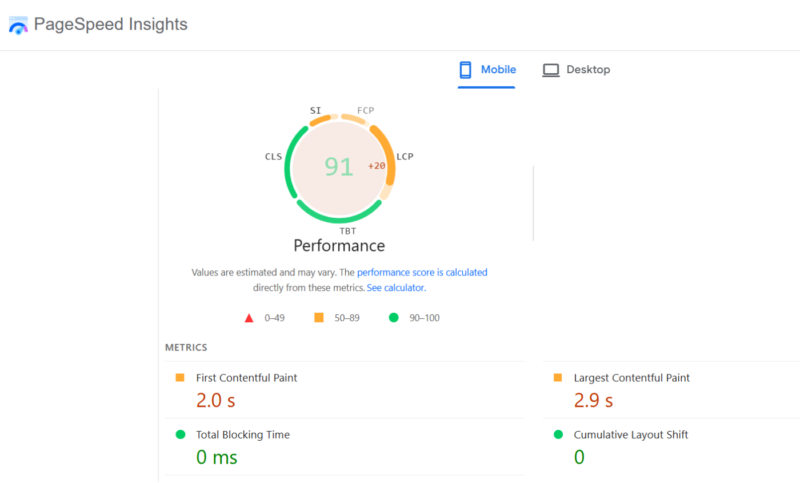Click the 50–89 legend label
The height and width of the screenshot is (483, 800).
pos(347,318)
